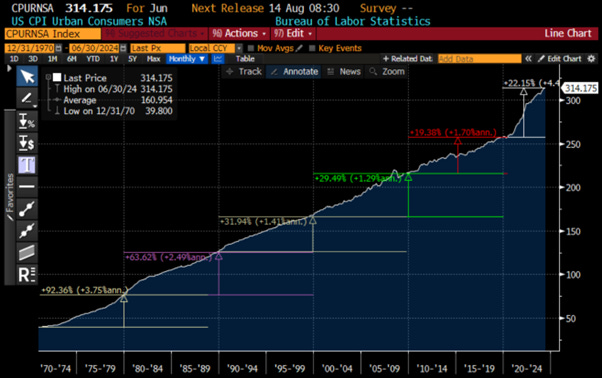The image size is (602, 378).
Task: Select the arrow pointer tool
Action: point(27,76)
